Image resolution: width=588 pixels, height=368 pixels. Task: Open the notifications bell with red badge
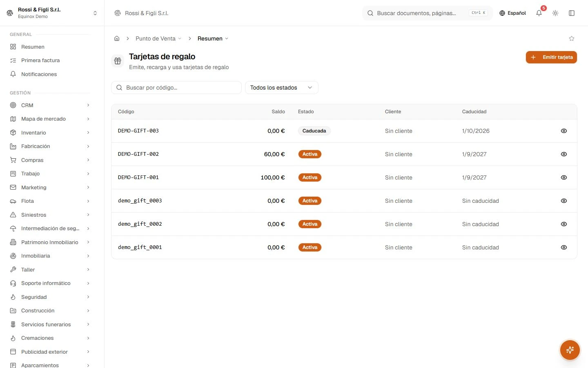click(539, 13)
